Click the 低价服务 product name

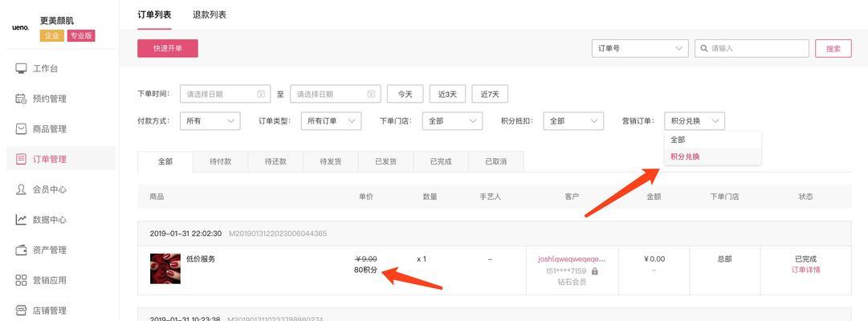click(201, 259)
